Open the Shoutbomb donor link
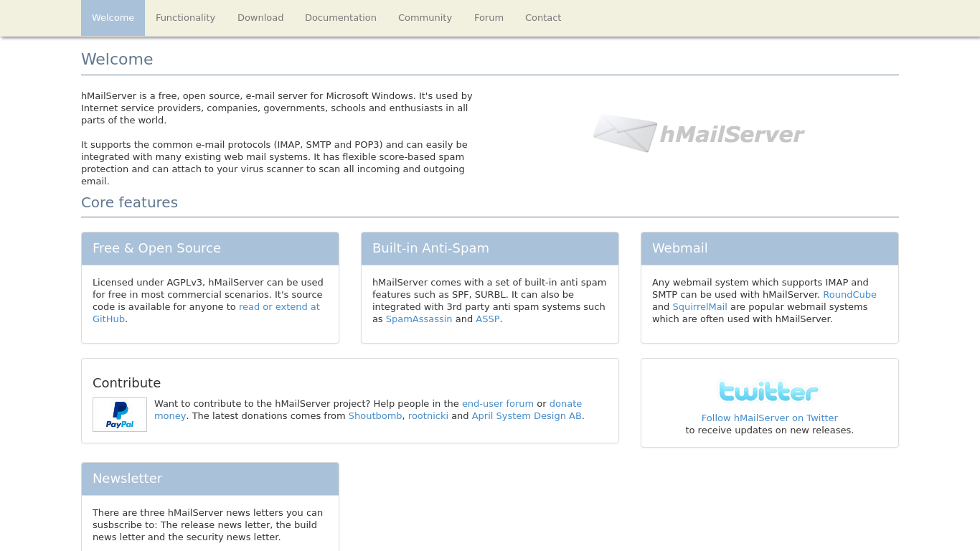The image size is (980, 551). [375, 416]
